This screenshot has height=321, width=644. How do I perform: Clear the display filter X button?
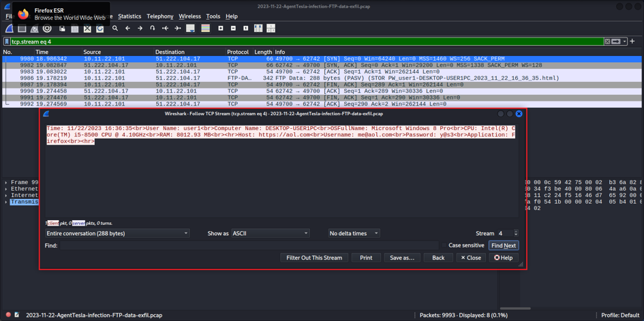(x=607, y=42)
